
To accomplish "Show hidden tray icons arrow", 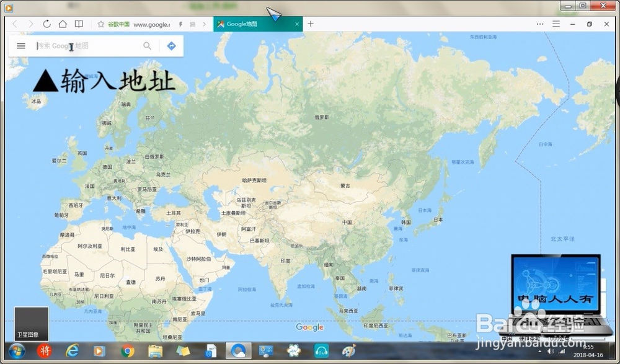I will pyautogui.click(x=540, y=352).
